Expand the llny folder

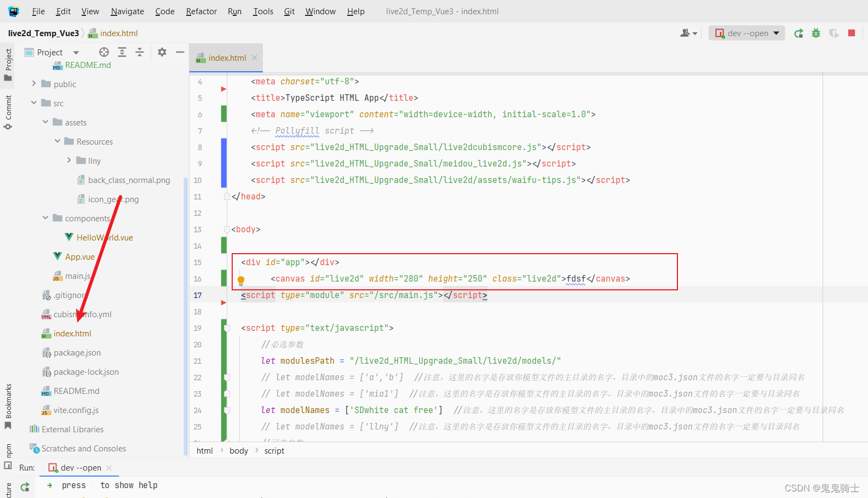tap(68, 160)
